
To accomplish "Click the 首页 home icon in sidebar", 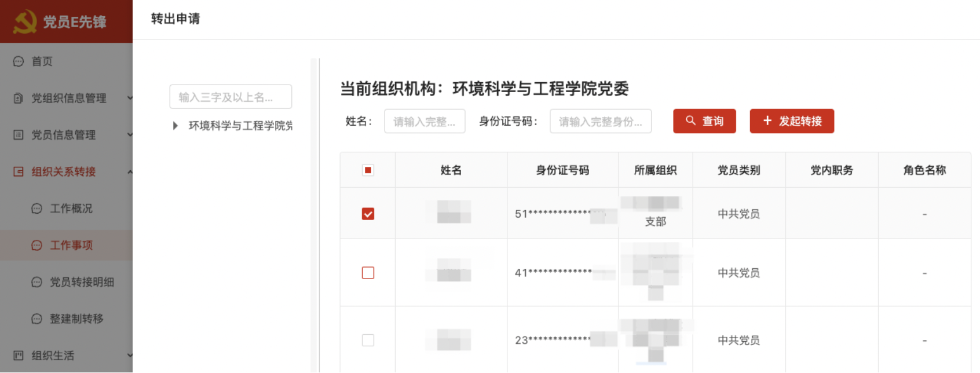I will [19, 61].
